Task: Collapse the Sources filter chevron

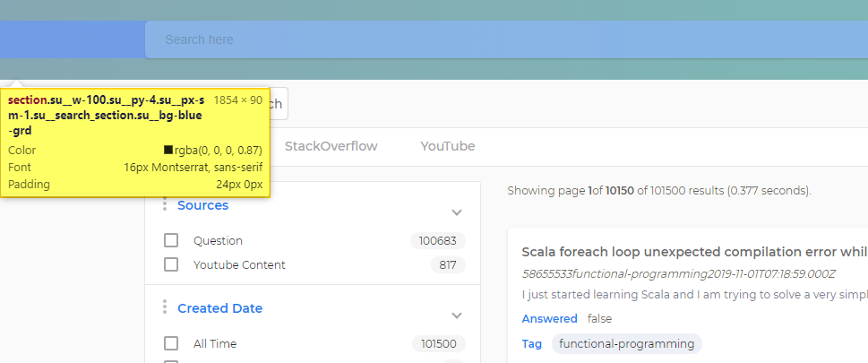Action: click(457, 212)
